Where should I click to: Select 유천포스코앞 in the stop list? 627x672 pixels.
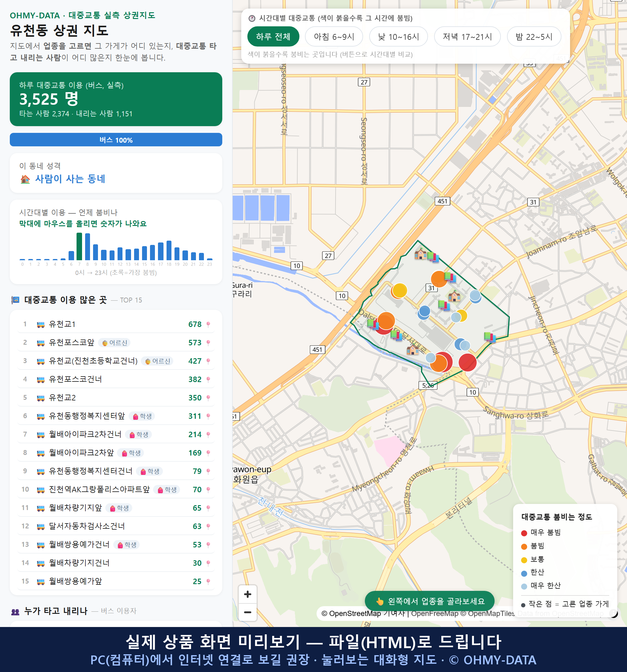click(x=116, y=343)
